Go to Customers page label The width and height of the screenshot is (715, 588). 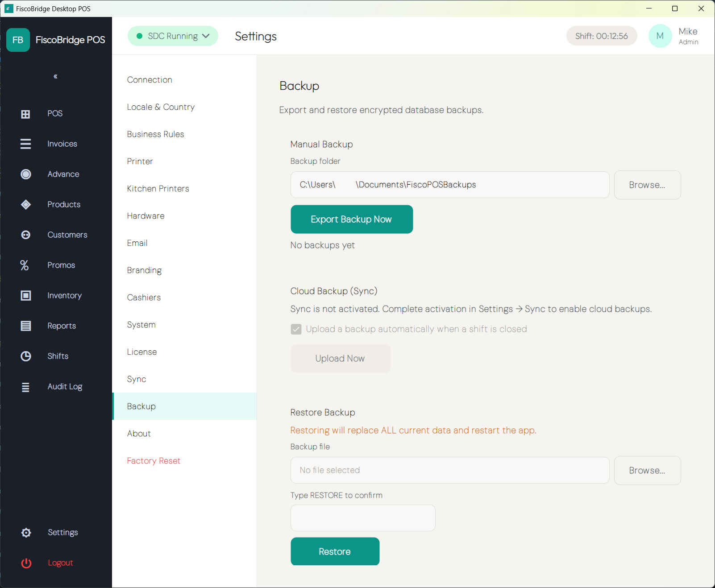coord(67,235)
